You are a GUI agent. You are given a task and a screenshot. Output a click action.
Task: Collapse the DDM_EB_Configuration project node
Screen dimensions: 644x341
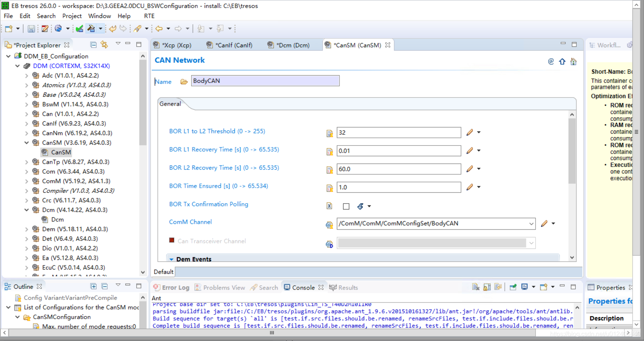click(8, 56)
